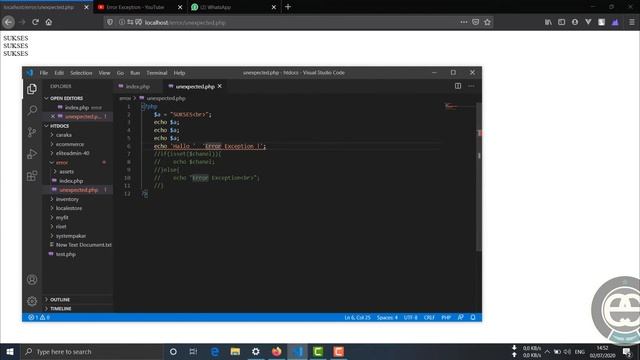Open the Accounts icon in VS Code activity bar
640x360 pixels.
click(32, 280)
